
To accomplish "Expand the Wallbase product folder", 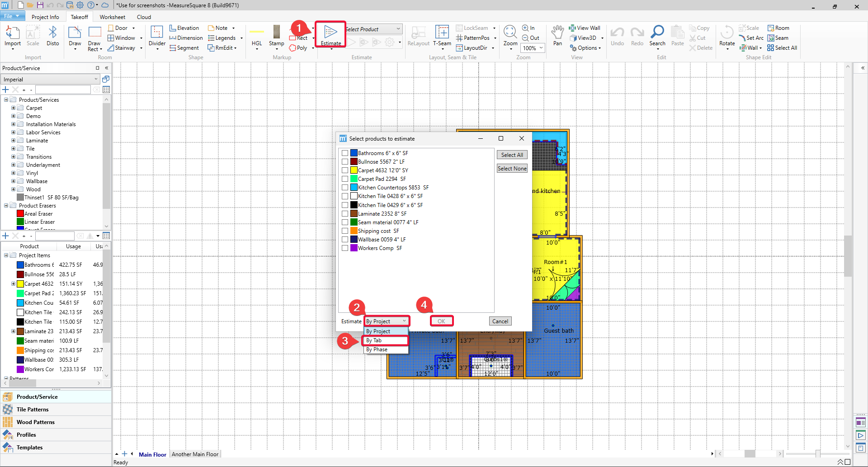I will 13,181.
